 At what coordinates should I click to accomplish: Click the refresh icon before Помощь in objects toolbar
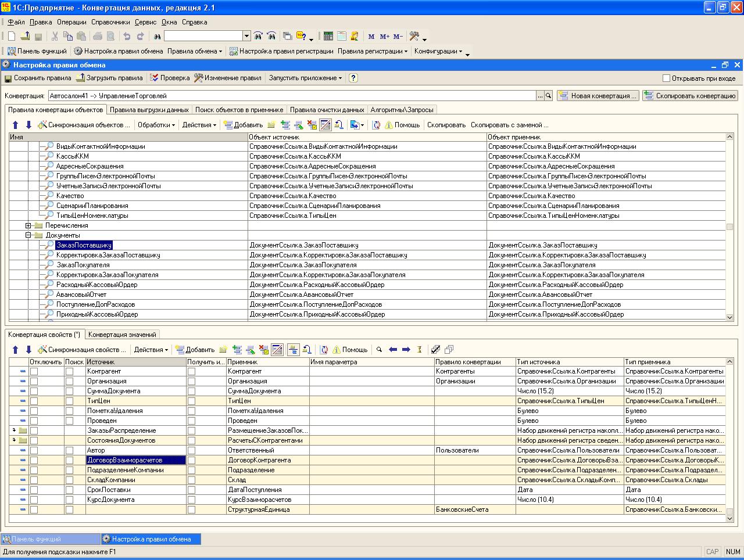coord(377,125)
